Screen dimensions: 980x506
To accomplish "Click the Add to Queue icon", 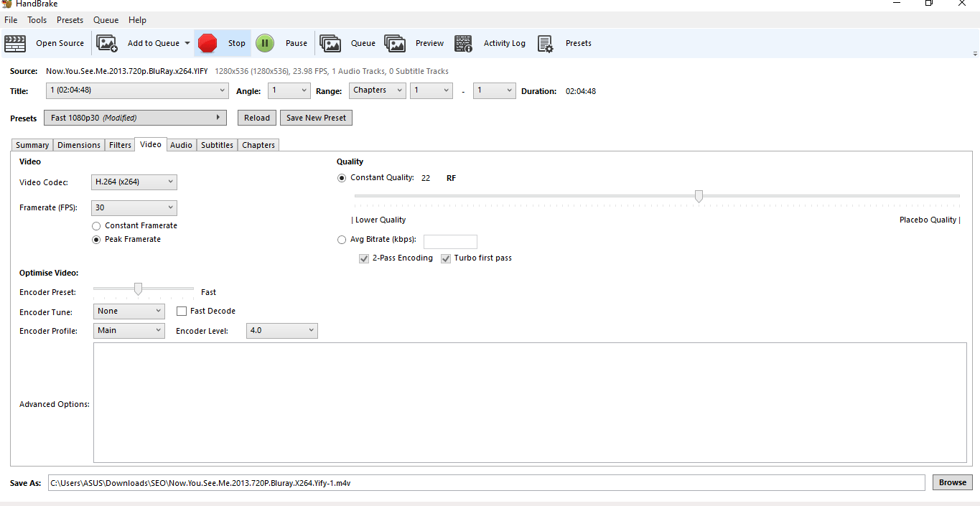I will pyautogui.click(x=106, y=43).
